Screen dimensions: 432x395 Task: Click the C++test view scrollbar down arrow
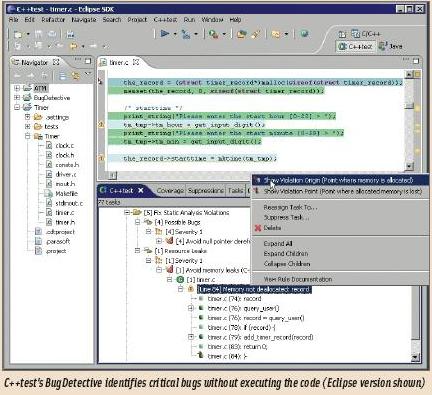(415, 357)
